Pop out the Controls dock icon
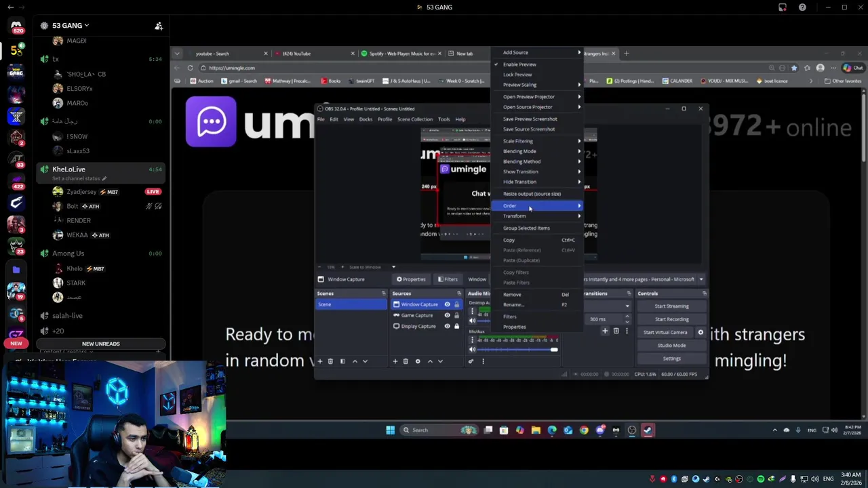Image resolution: width=868 pixels, height=488 pixels. (x=705, y=293)
